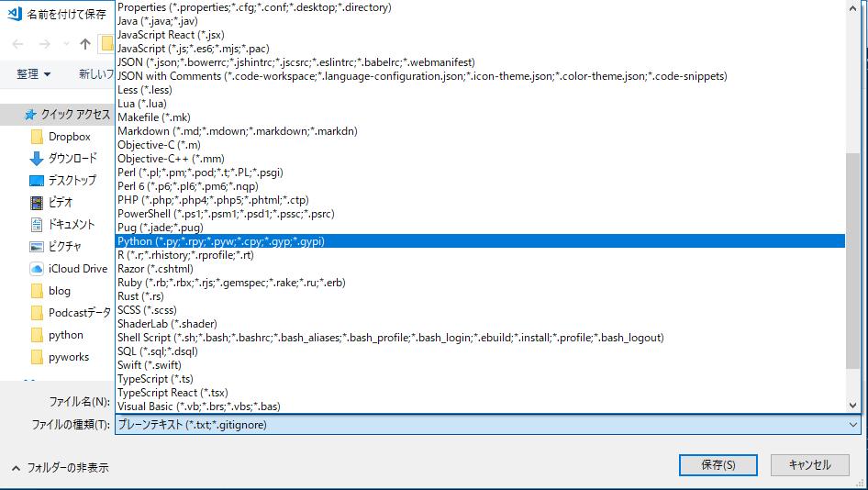Image resolution: width=868 pixels, height=490 pixels.
Task: Choose R (*.r) file type
Action: [x=480, y=255]
